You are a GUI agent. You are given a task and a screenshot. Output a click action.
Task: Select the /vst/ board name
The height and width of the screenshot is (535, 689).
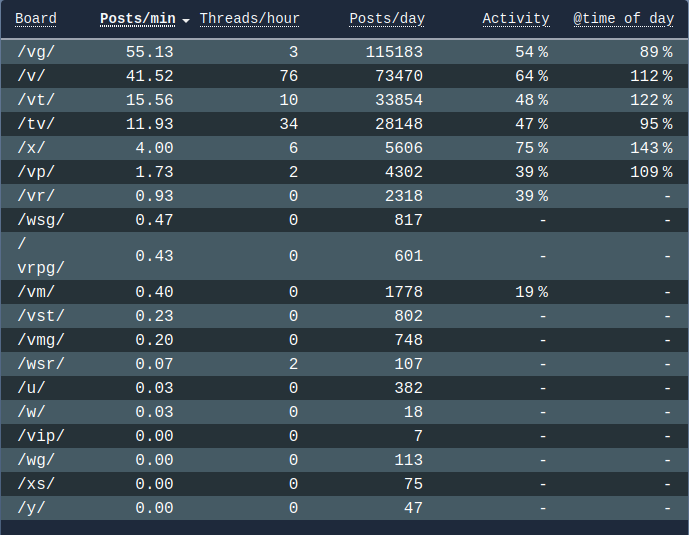coord(41,316)
